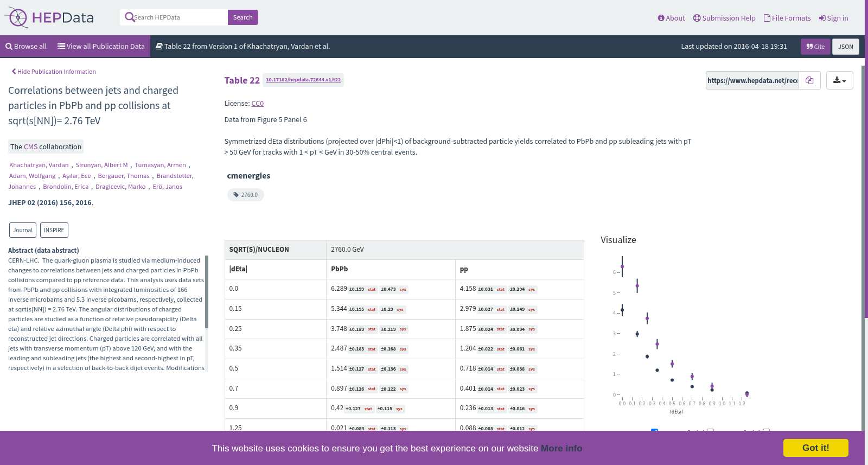The image size is (868, 465).
Task: Open the Browse all tab
Action: [x=26, y=47]
